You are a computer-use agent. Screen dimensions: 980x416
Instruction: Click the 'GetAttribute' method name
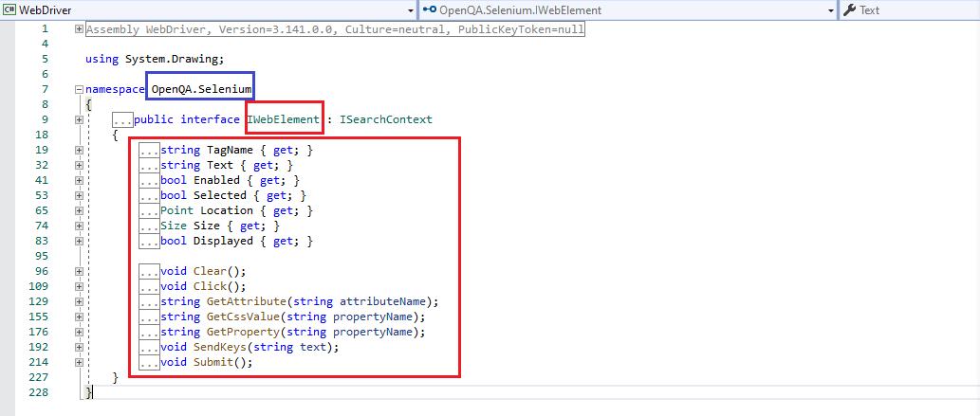[246, 301]
